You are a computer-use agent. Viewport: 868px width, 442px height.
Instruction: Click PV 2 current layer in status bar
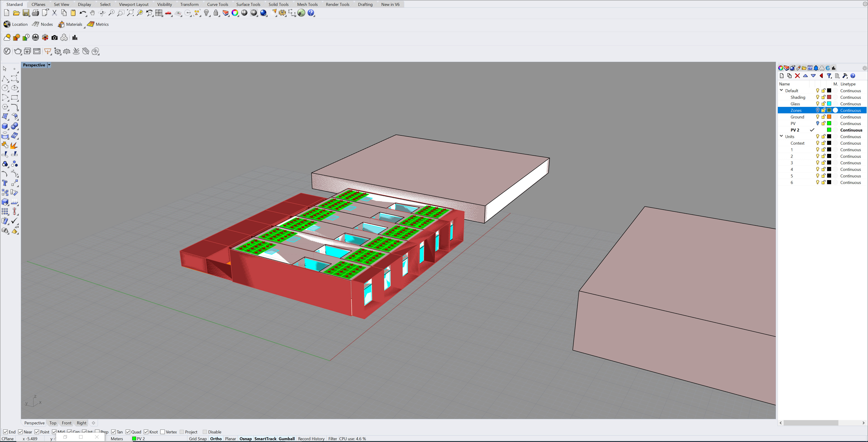(139, 439)
